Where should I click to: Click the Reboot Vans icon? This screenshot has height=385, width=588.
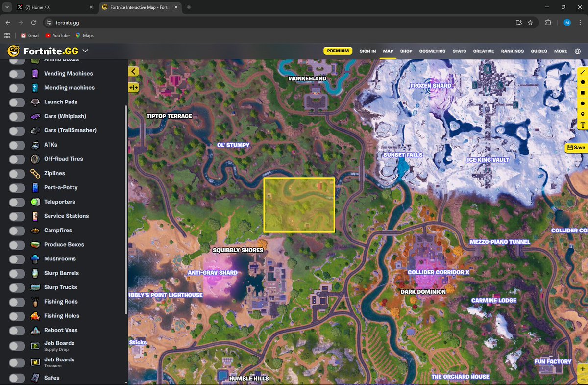pyautogui.click(x=35, y=330)
